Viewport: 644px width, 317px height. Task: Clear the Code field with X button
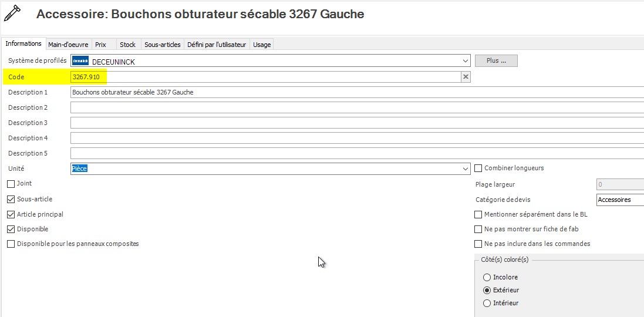click(x=466, y=77)
